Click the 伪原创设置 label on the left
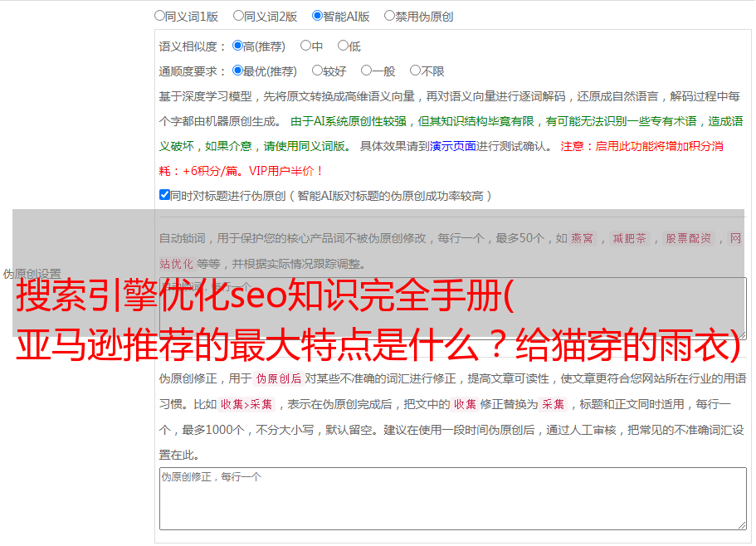 pos(32,274)
